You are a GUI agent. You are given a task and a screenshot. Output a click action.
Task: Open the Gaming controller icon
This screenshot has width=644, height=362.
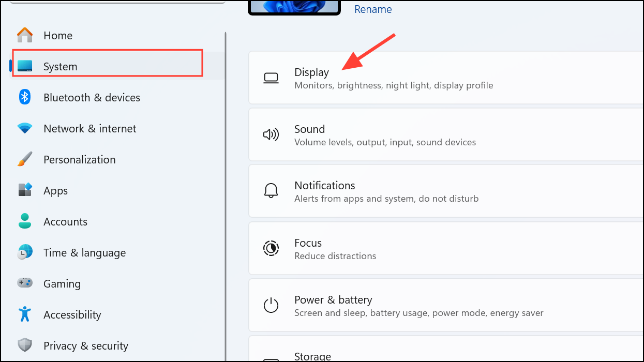tap(25, 283)
